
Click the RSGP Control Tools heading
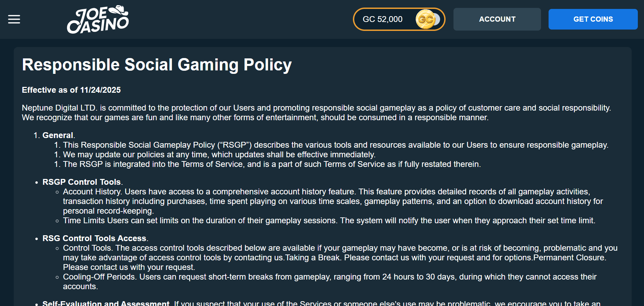click(82, 182)
